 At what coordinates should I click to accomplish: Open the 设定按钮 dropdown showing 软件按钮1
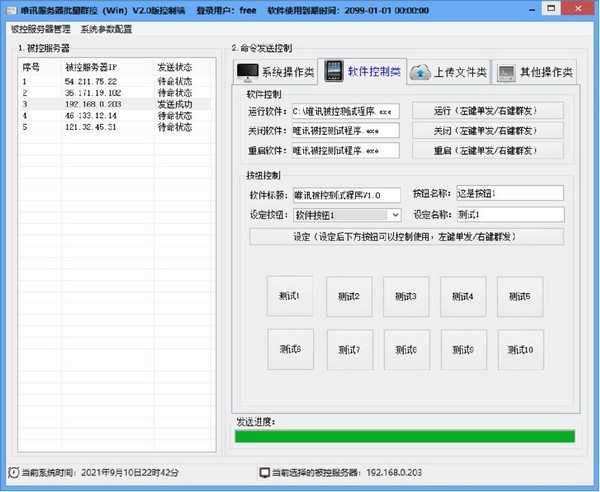pos(346,214)
